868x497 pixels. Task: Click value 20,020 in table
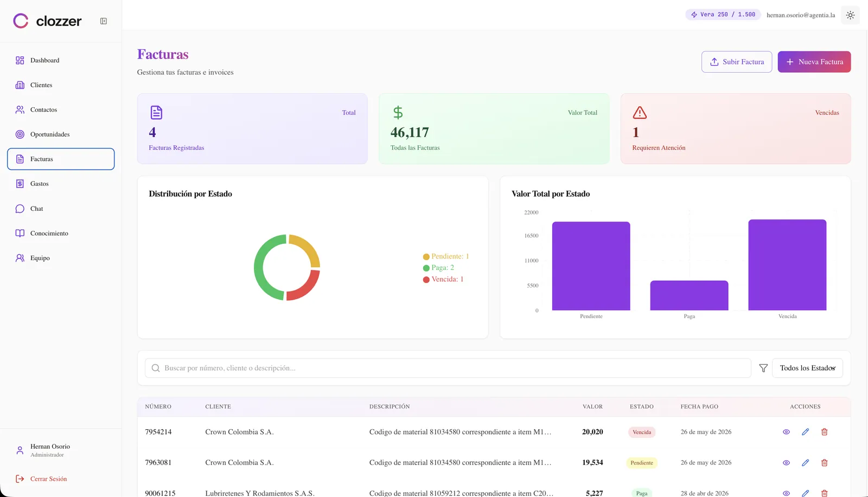click(592, 432)
